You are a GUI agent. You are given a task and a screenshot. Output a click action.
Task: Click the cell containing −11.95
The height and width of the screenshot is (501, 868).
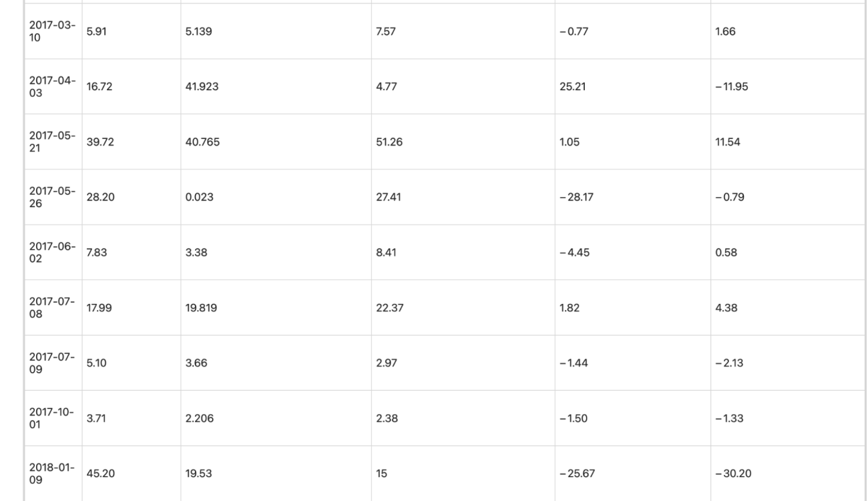tap(788, 86)
